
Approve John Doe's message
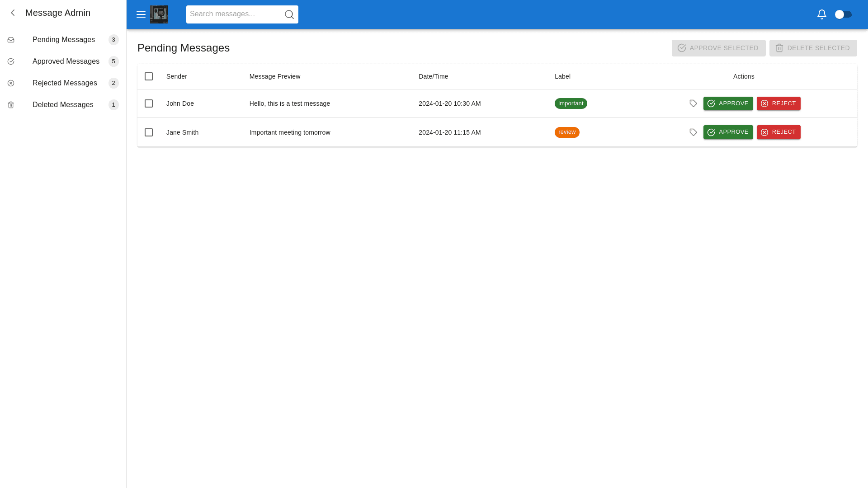pyautogui.click(x=728, y=103)
